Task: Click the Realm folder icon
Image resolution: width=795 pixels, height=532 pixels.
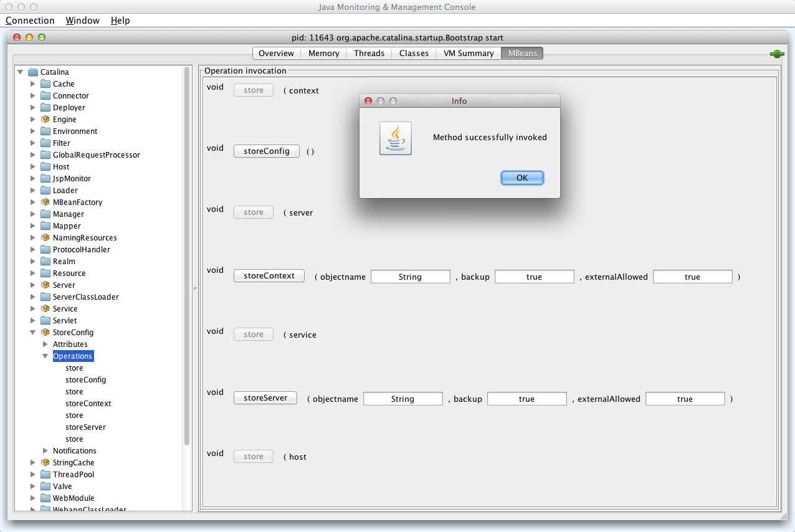Action: click(x=45, y=262)
